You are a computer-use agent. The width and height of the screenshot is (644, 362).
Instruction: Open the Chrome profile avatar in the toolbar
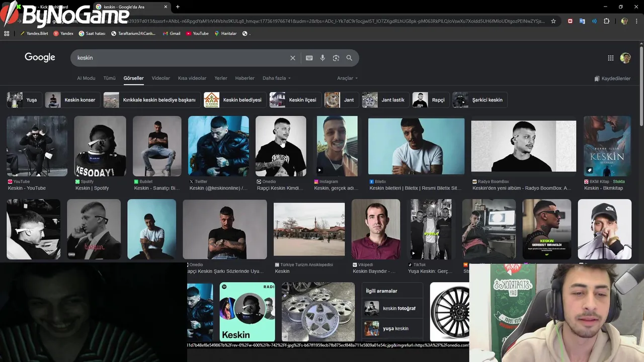[624, 21]
